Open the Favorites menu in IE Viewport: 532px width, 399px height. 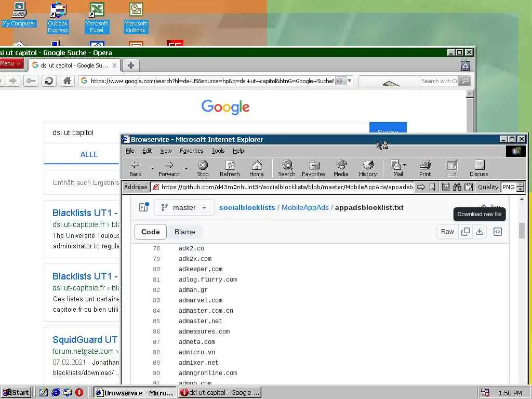(x=191, y=151)
